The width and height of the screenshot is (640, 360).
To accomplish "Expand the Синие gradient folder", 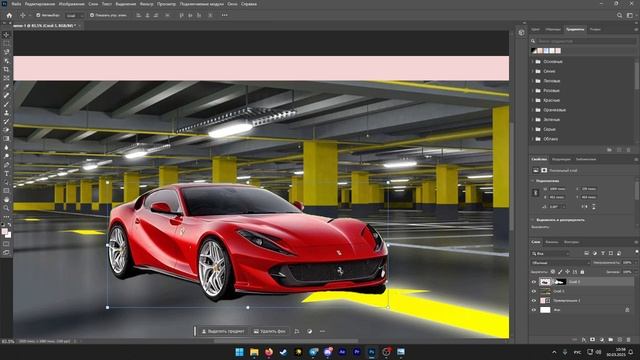I will (x=532, y=71).
